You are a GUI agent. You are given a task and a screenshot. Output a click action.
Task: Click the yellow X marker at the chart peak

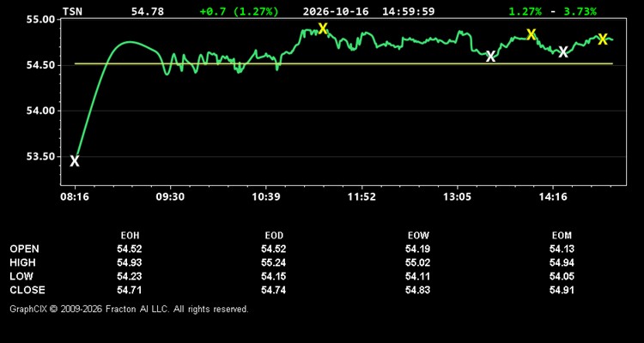(323, 28)
